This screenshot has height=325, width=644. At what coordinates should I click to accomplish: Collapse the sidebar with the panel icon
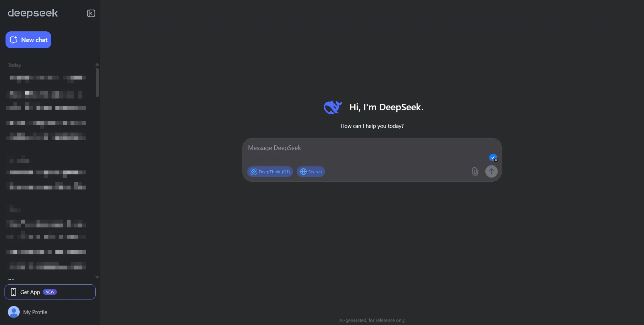(91, 13)
